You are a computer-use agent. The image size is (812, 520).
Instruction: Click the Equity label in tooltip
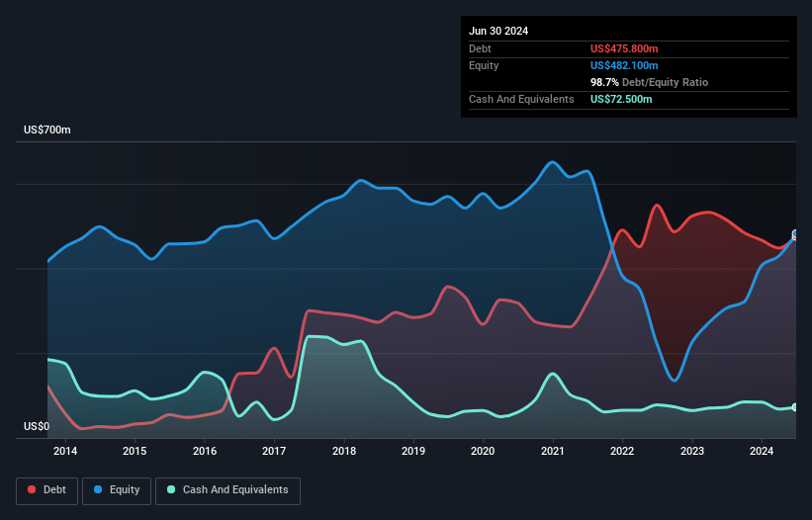click(x=484, y=65)
